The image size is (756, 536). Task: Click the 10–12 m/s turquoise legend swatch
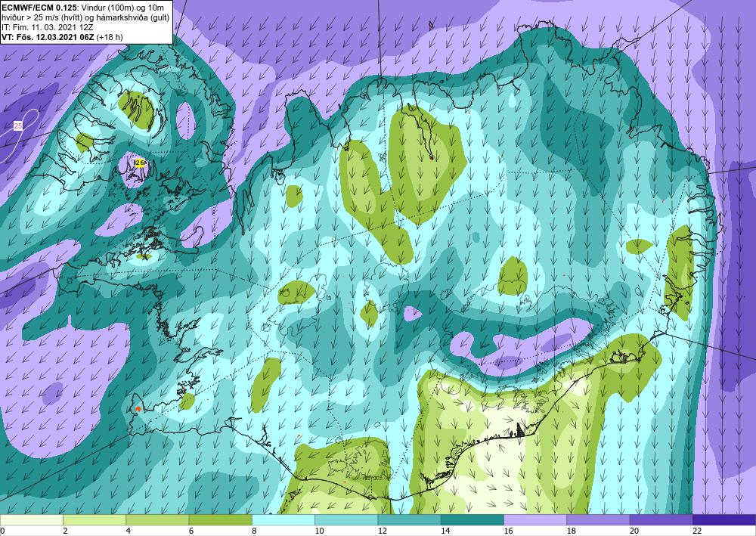[x=346, y=520]
